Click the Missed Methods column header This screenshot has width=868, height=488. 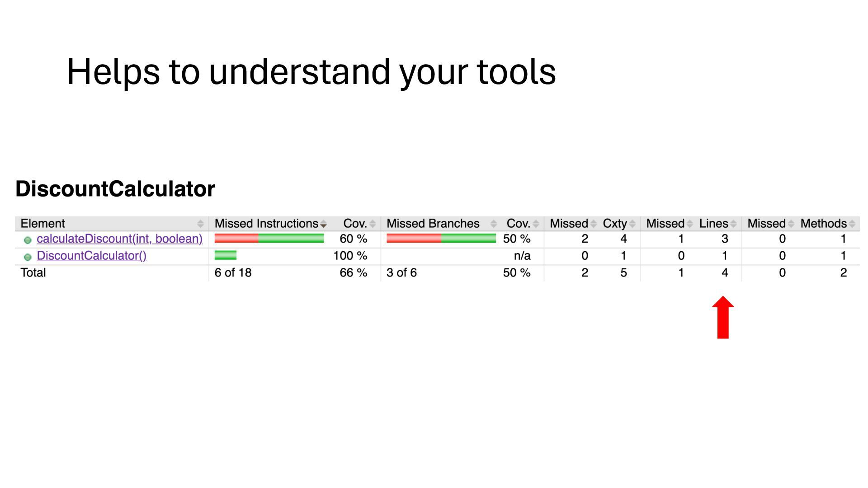point(766,224)
